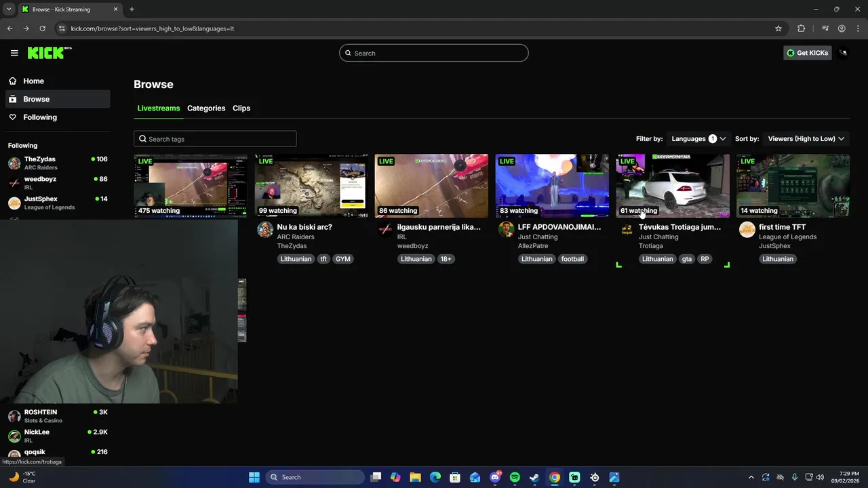
Task: Open Chrome profile icon in toolbar
Action: (842, 28)
